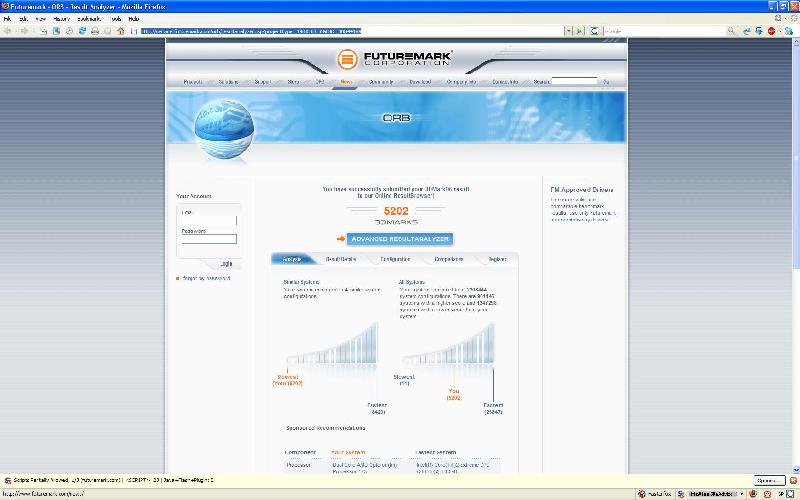800x500 pixels.
Task: Click the scroll-down arrow of the page scrollbar
Action: pos(796,469)
